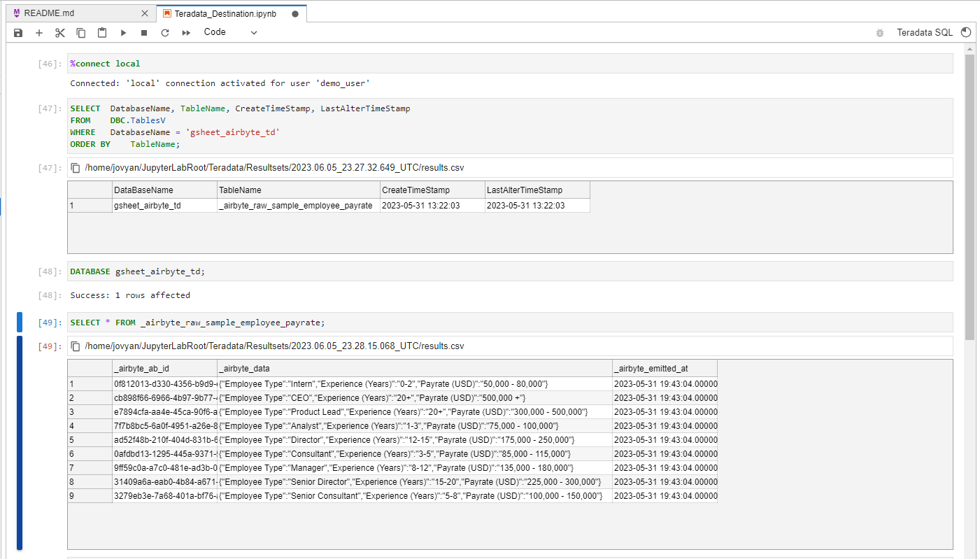Copy the 23.28.15 results.csv output path

(x=75, y=346)
